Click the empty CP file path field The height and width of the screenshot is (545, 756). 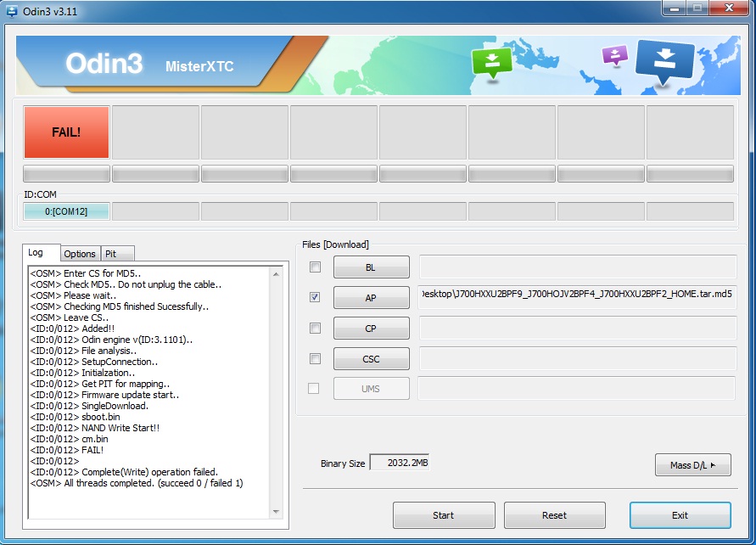[x=578, y=328]
